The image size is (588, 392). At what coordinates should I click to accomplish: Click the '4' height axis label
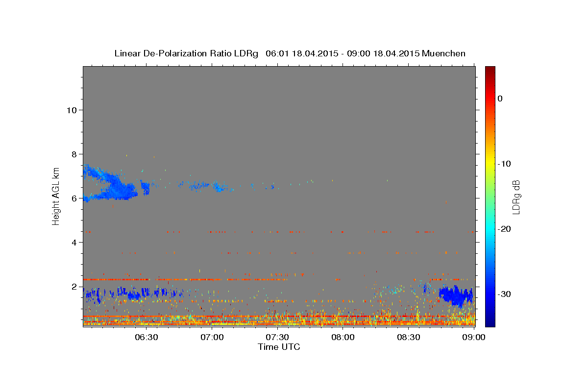click(x=74, y=242)
